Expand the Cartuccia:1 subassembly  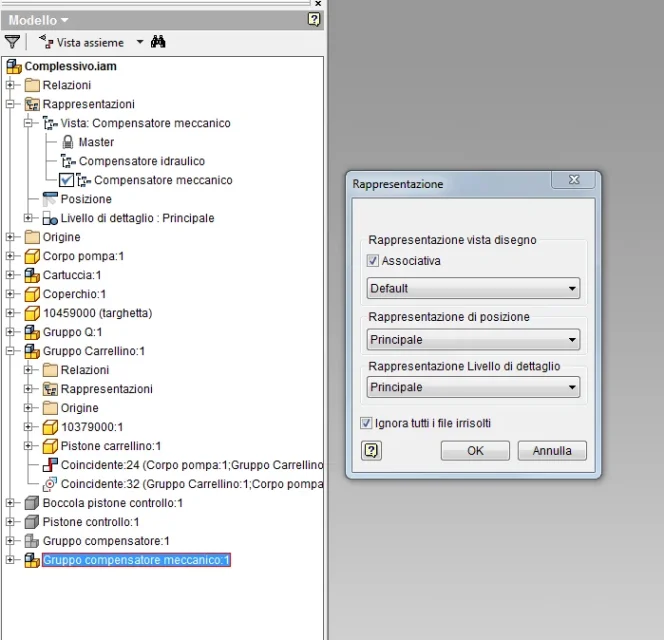pos(10,275)
